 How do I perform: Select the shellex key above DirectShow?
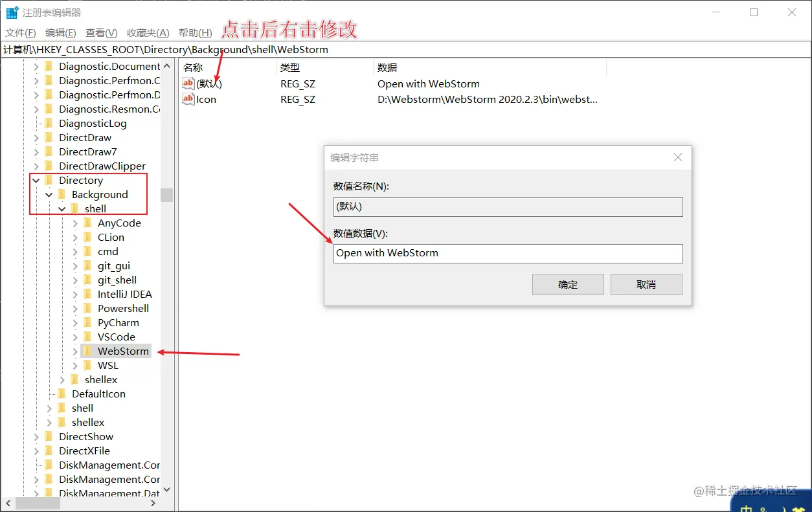tap(88, 422)
